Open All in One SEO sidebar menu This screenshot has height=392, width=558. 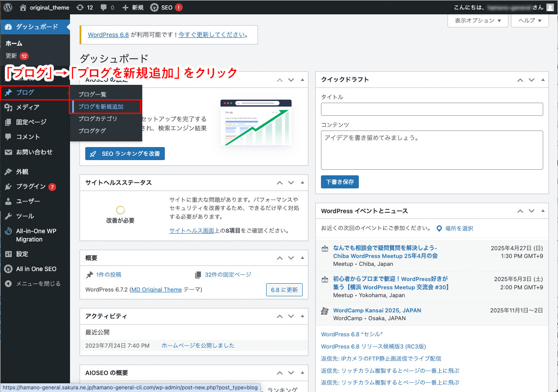pyautogui.click(x=35, y=269)
